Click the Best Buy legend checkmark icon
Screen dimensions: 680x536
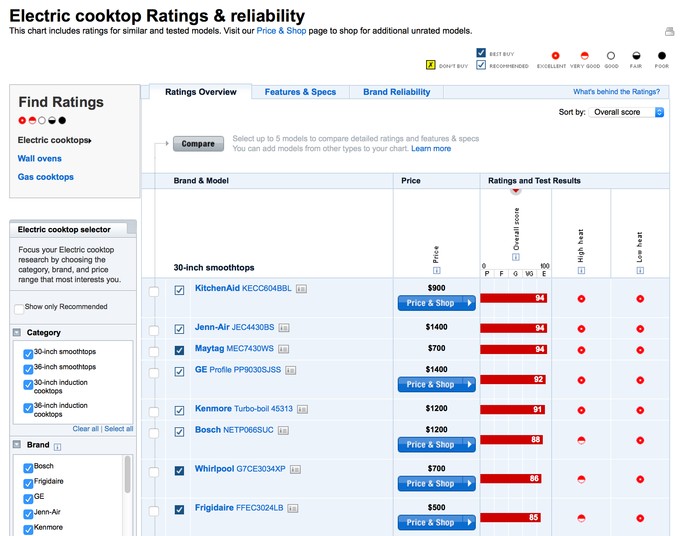pos(481,53)
